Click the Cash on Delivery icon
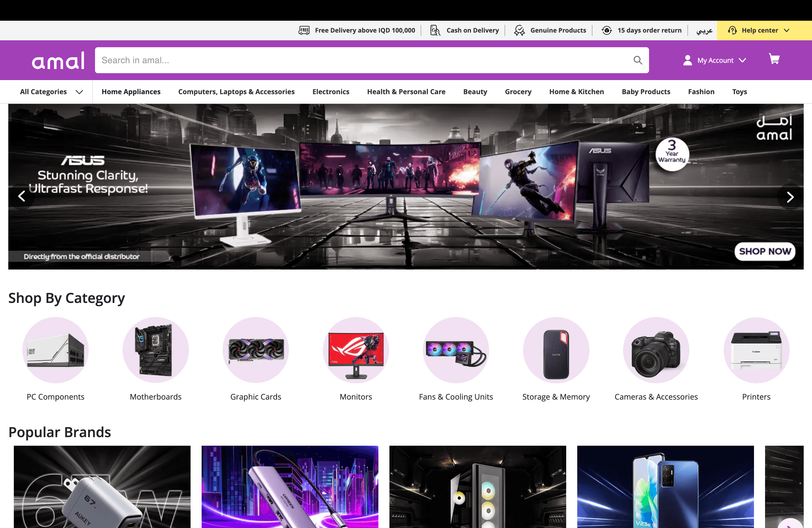 point(435,30)
